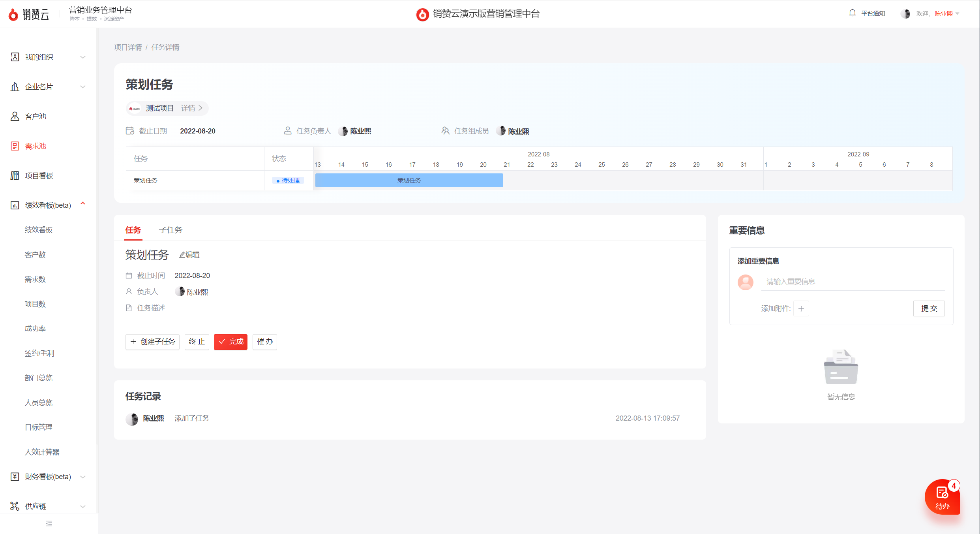Click the 任务组成员 people icon

(x=445, y=131)
